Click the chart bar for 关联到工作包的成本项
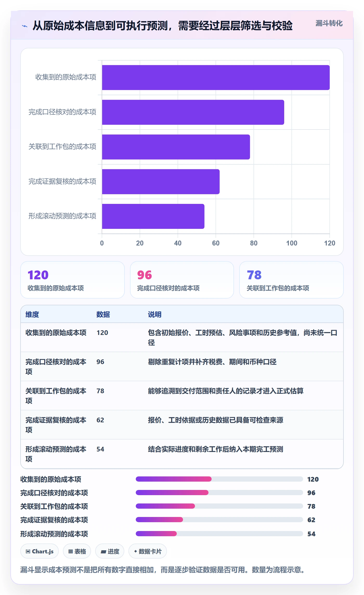The image size is (364, 595). pos(176,147)
